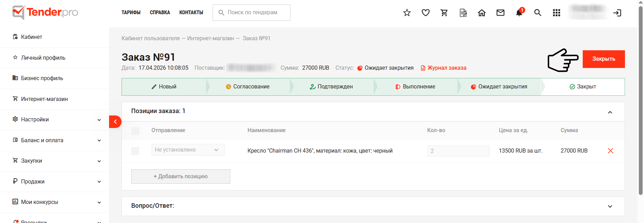The width and height of the screenshot is (644, 223).
Task: Select the Подтвержден status step
Action: coord(331,87)
